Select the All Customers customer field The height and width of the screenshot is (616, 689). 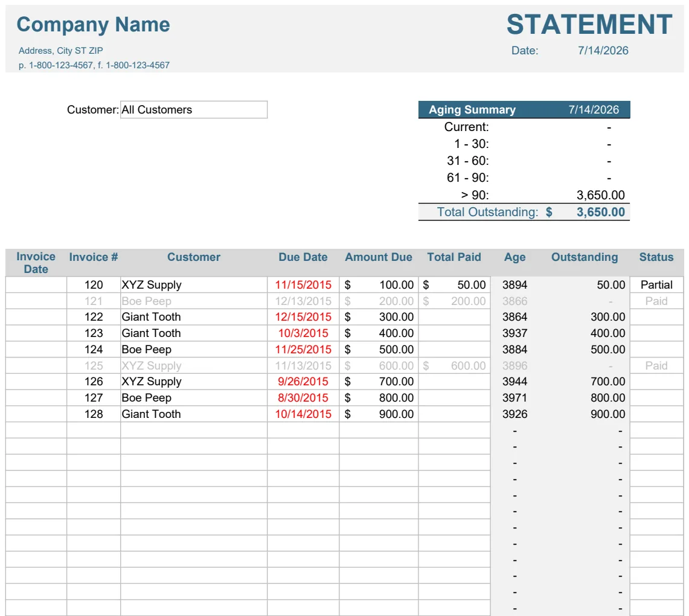(x=194, y=109)
